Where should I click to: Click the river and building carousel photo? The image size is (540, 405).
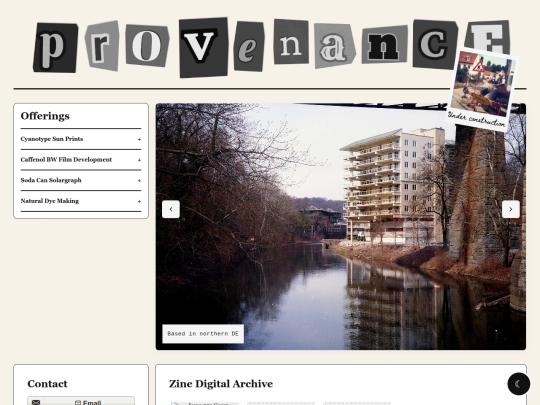(341, 227)
